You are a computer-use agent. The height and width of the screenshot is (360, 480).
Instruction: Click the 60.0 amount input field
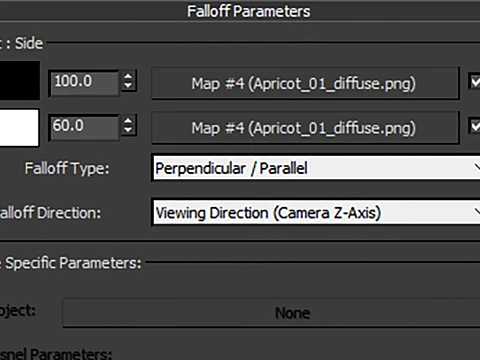84,127
